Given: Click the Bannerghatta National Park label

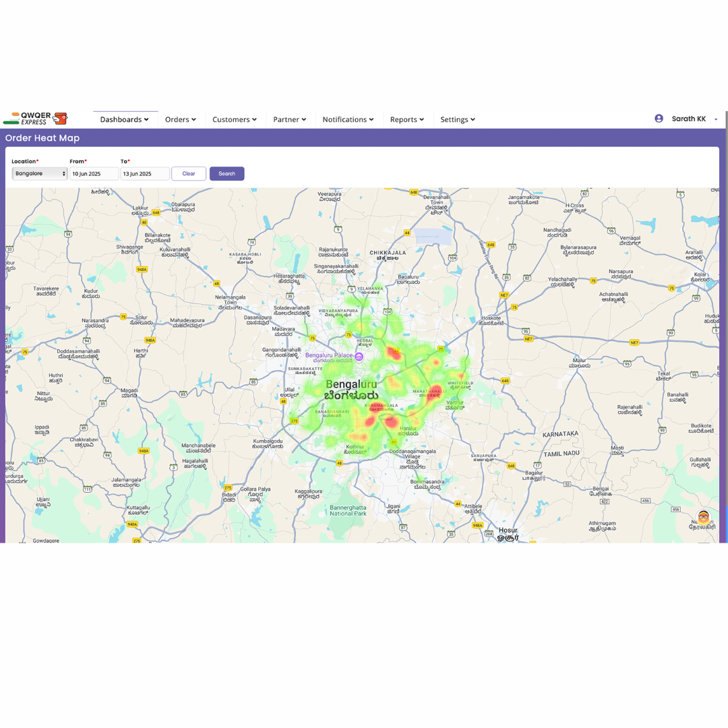Looking at the screenshot, I should (347, 510).
